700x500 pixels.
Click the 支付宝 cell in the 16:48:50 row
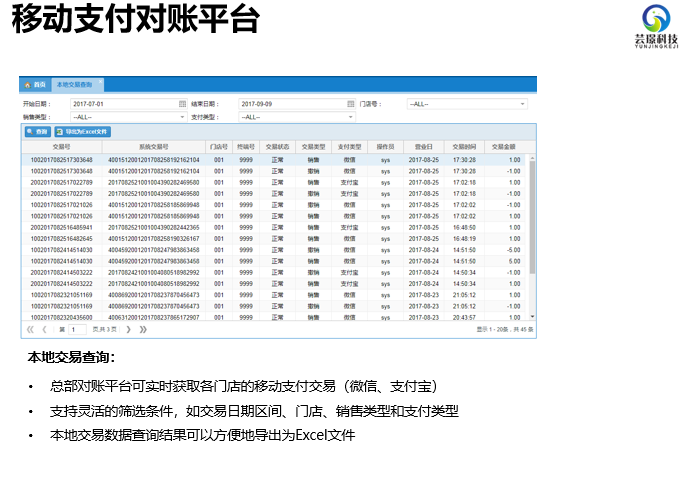click(350, 228)
